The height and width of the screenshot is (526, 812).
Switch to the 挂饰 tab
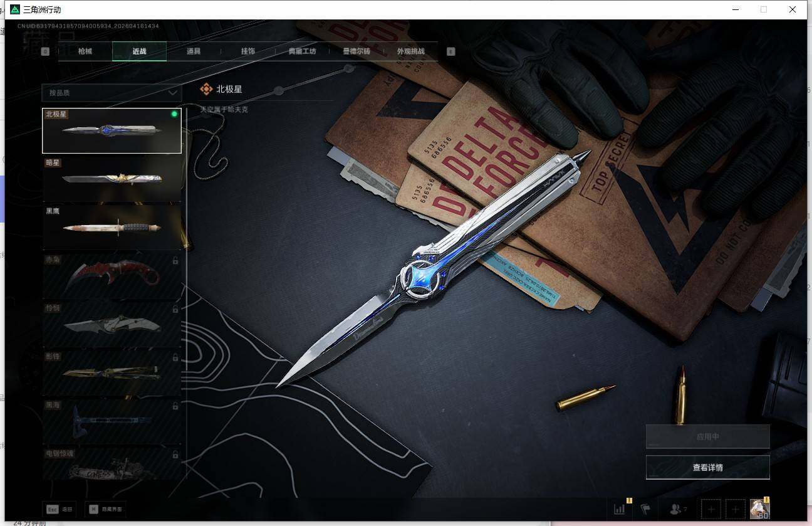(248, 51)
